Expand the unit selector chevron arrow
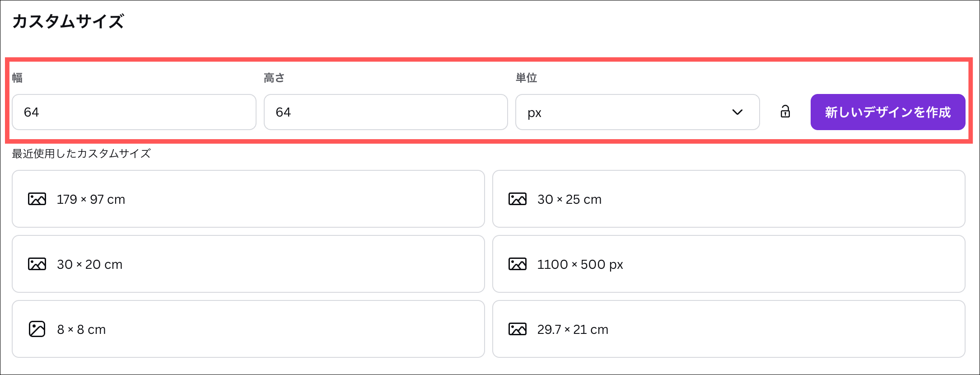The height and width of the screenshot is (375, 980). (x=737, y=112)
